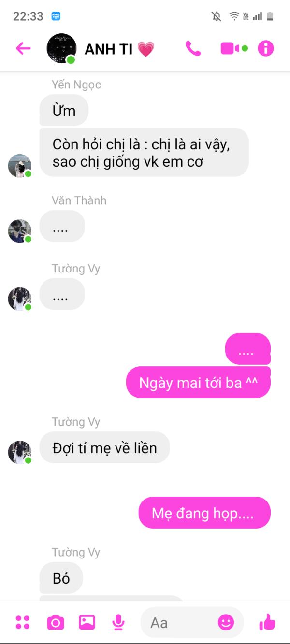Select the message 'Mẹ đang họp....'
290x644 pixels.
(x=204, y=513)
